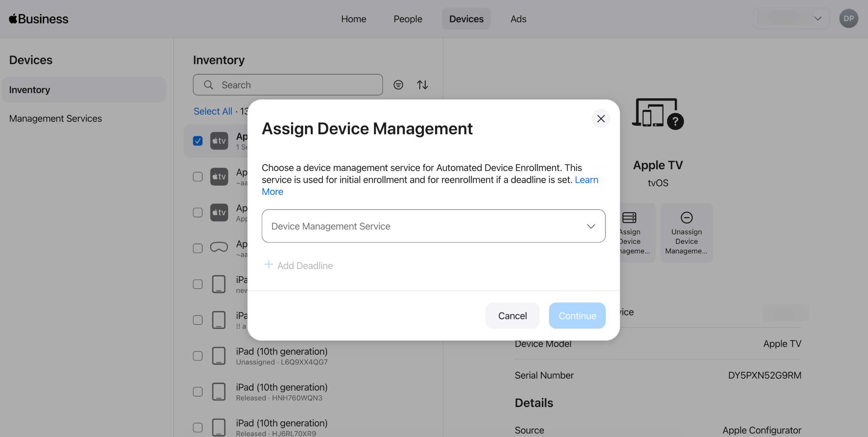The image size is (868, 437).
Task: Open the Ads tab
Action: (x=518, y=19)
